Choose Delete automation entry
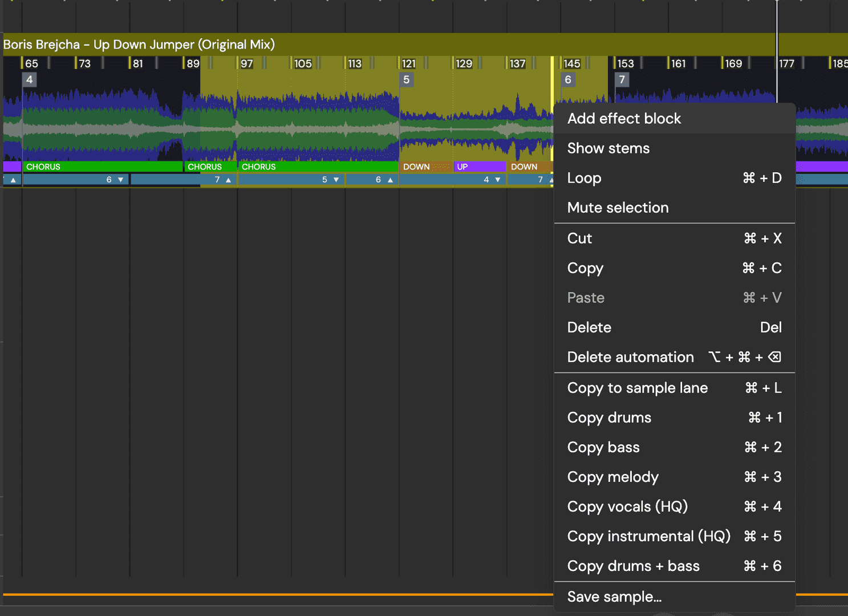The height and width of the screenshot is (616, 848). point(674,357)
